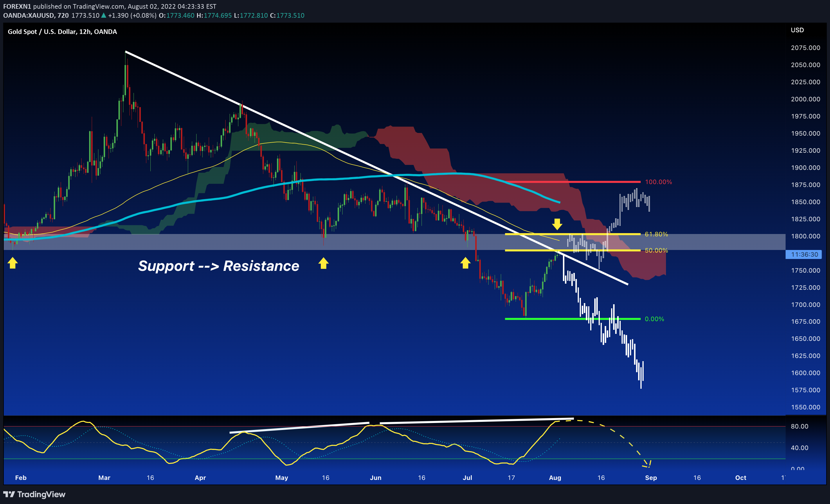This screenshot has height=504, width=830.
Task: Click the 2025.000 price axis label
Action: (x=805, y=82)
